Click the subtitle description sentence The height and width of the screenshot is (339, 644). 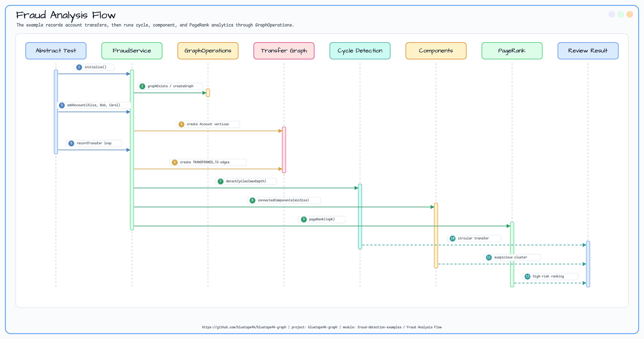[155, 25]
